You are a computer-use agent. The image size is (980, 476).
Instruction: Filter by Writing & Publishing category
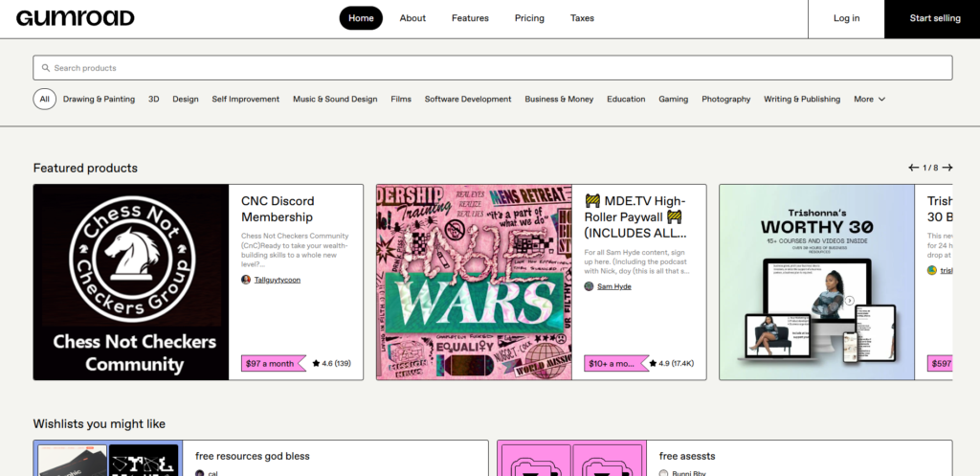pos(802,99)
